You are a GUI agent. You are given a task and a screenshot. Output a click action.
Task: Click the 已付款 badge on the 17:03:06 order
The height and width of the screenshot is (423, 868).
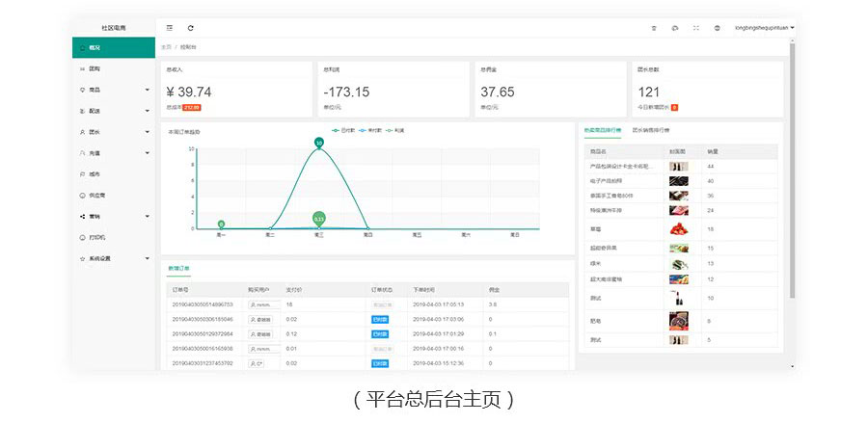click(380, 320)
